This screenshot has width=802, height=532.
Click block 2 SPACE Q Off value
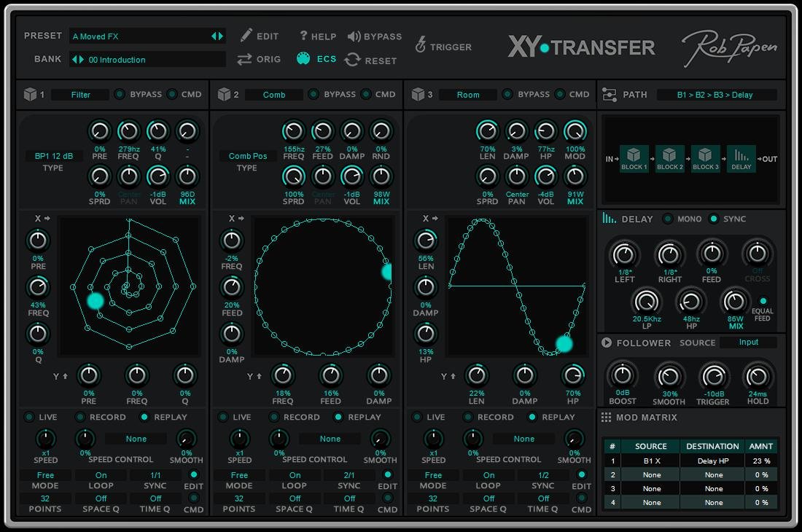pyautogui.click(x=295, y=498)
